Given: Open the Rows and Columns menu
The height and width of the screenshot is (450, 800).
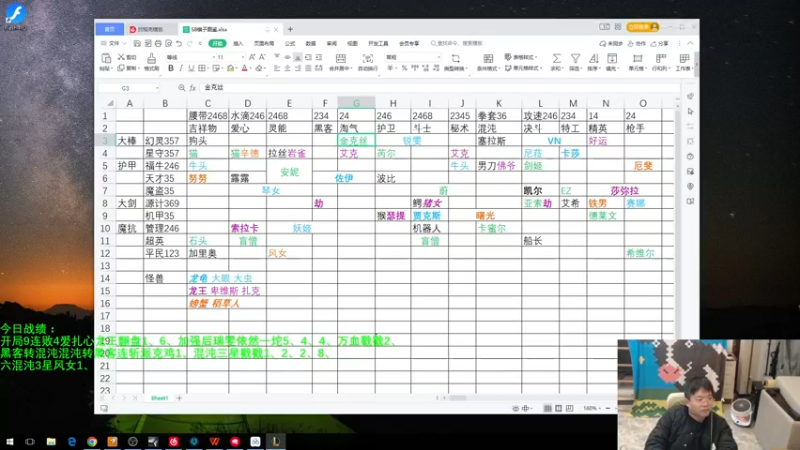Looking at the screenshot, I should click(x=661, y=61).
